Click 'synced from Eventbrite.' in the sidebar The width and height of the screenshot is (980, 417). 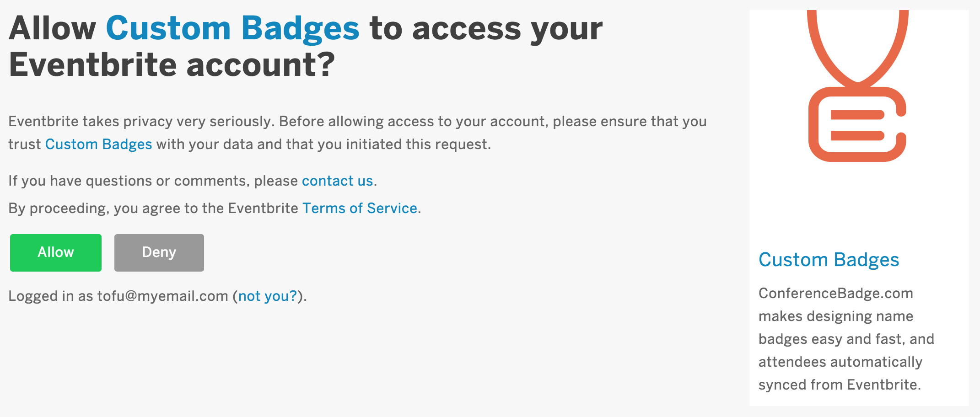pos(839,385)
